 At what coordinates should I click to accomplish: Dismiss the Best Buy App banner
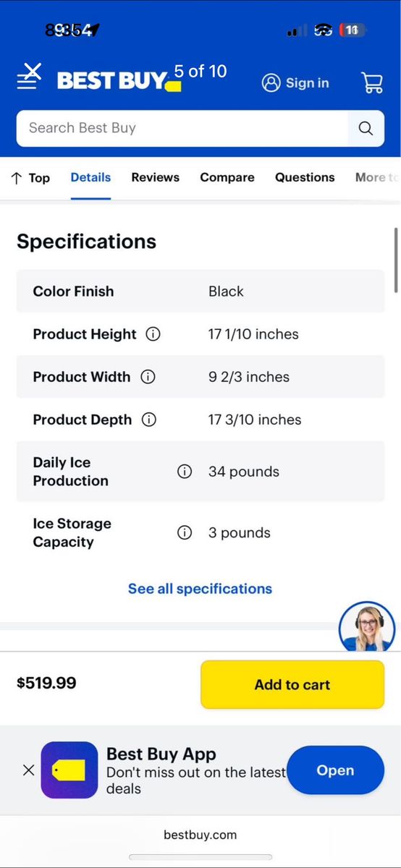[x=28, y=770]
